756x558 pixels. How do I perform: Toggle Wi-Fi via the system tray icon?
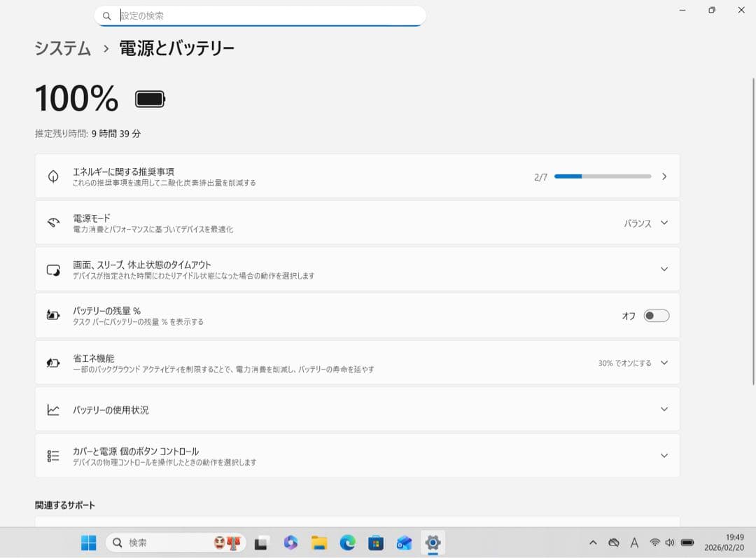click(x=654, y=543)
